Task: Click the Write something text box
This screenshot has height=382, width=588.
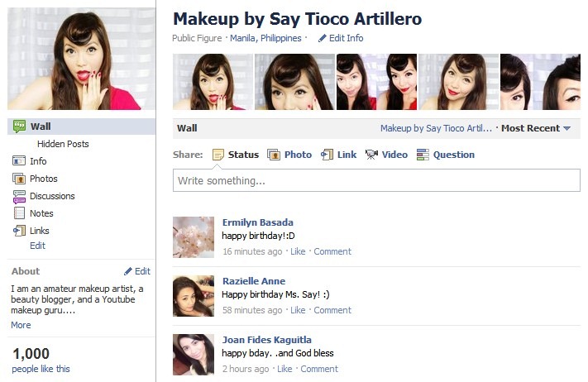Action: pyautogui.click(x=376, y=180)
